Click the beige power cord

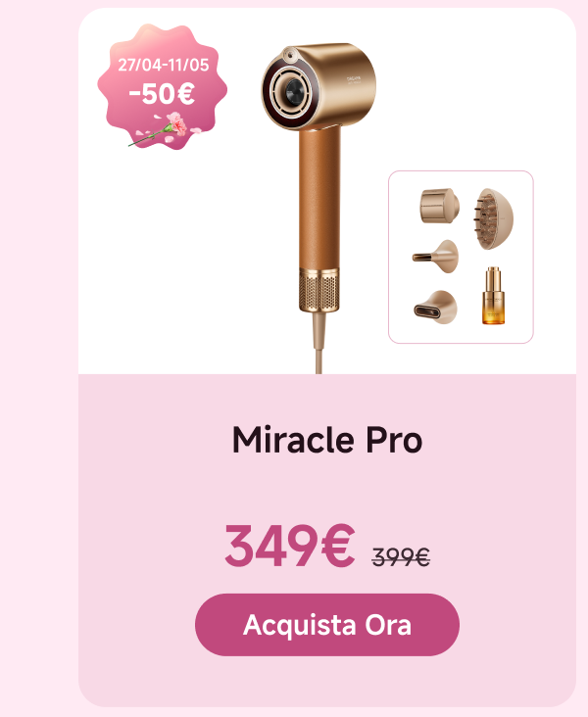[x=318, y=343]
